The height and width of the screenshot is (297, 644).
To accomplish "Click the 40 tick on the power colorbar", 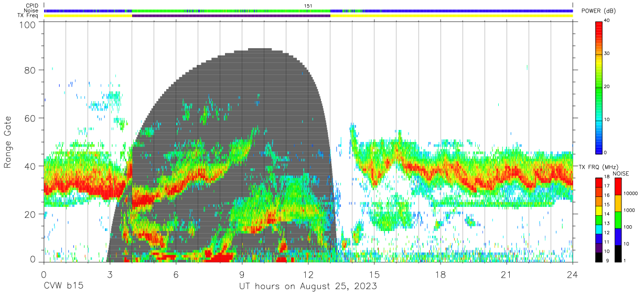I will coord(607,20).
